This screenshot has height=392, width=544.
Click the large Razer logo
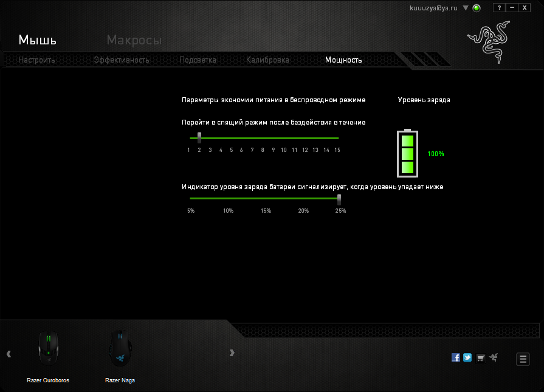[489, 41]
